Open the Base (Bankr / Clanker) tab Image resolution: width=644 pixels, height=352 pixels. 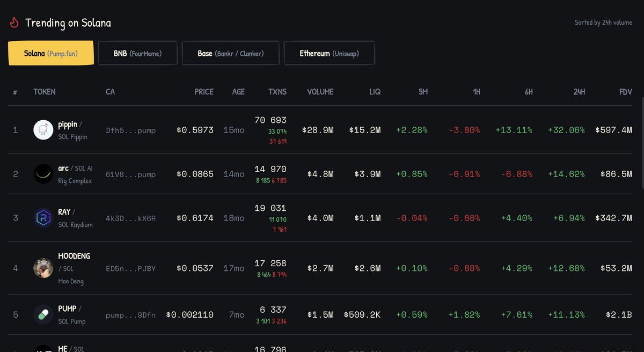230,53
